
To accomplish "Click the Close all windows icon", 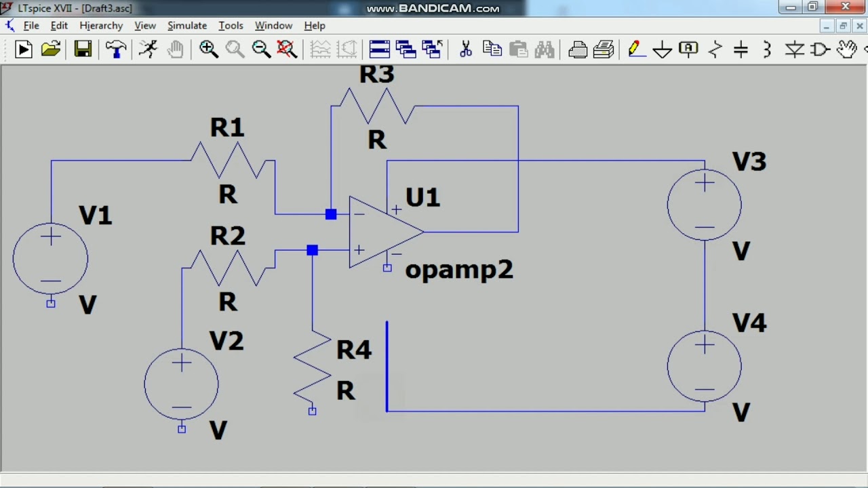I will [432, 49].
